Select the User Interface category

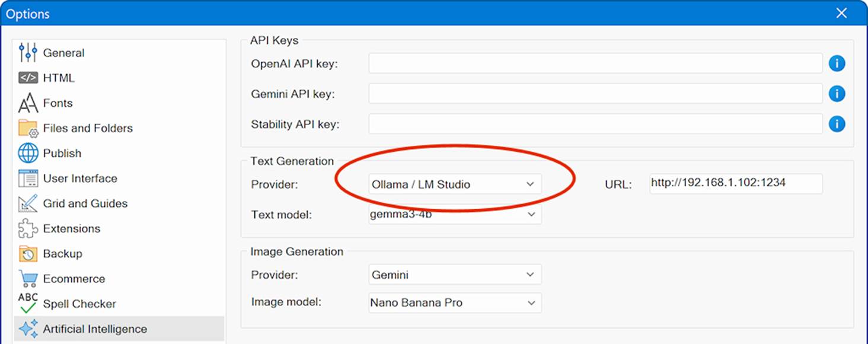pyautogui.click(x=80, y=179)
